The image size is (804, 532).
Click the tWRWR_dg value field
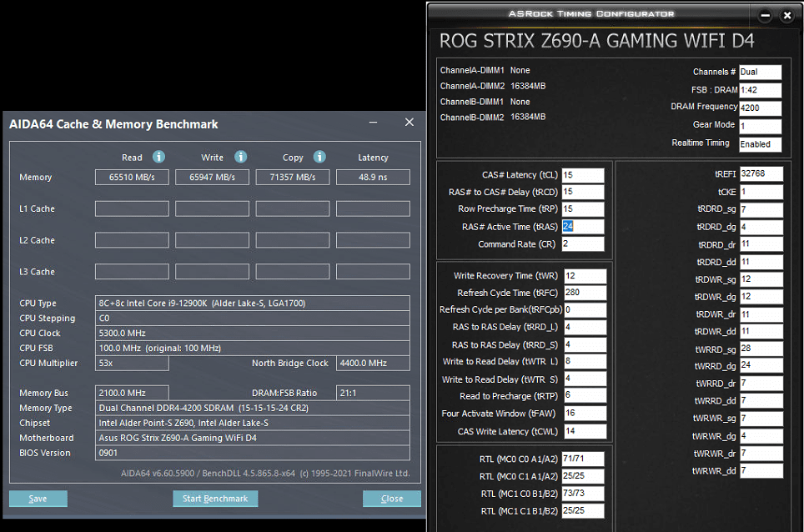[761, 436]
